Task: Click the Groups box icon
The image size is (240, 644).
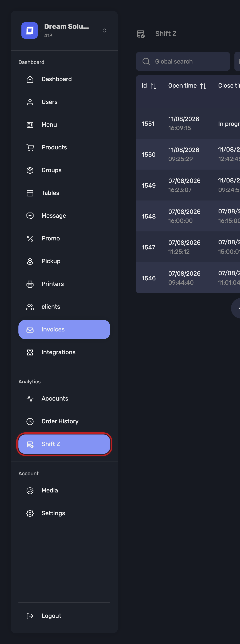Action: (x=30, y=170)
